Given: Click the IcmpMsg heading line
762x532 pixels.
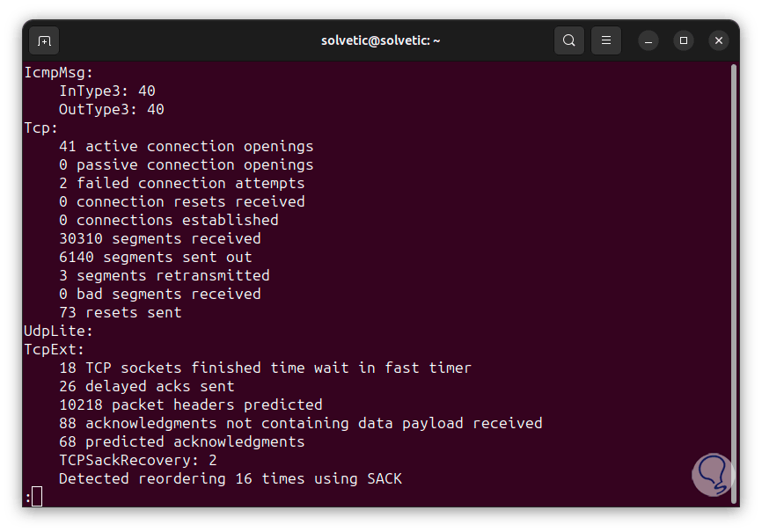Looking at the screenshot, I should point(58,72).
